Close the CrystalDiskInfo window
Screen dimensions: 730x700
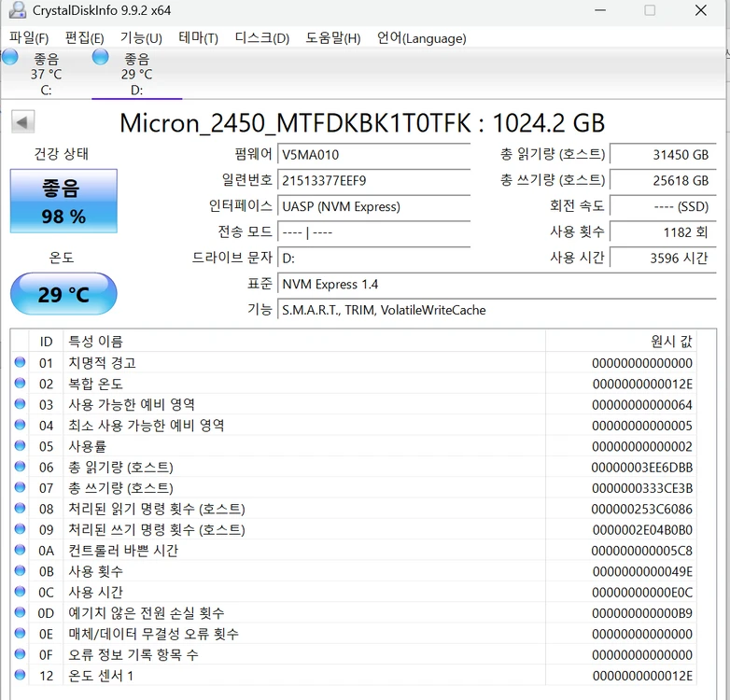701,10
